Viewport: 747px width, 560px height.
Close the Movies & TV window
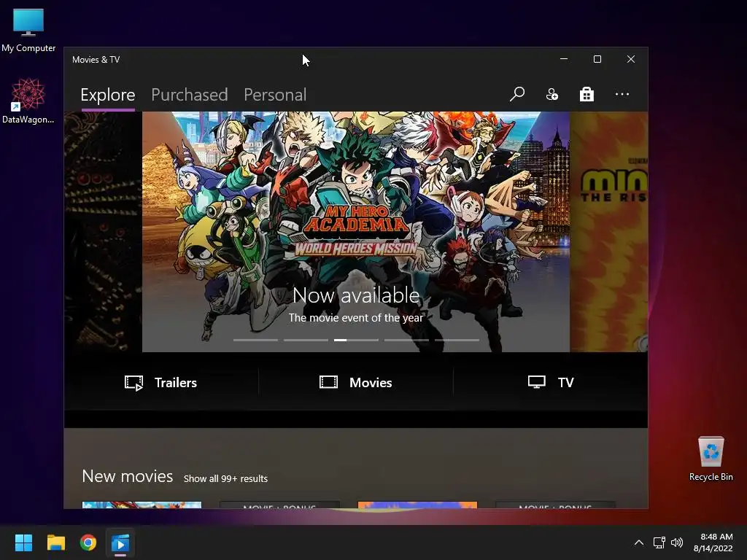point(631,59)
